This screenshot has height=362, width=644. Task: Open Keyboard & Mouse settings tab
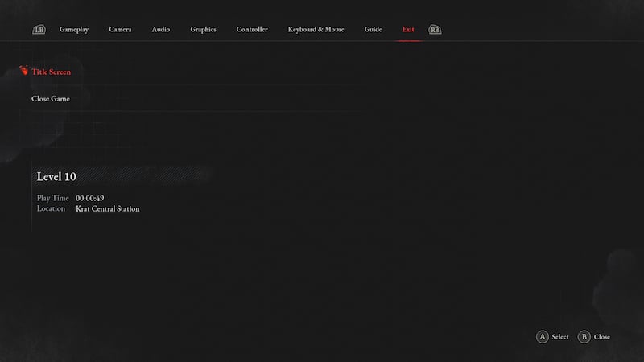[x=316, y=30]
